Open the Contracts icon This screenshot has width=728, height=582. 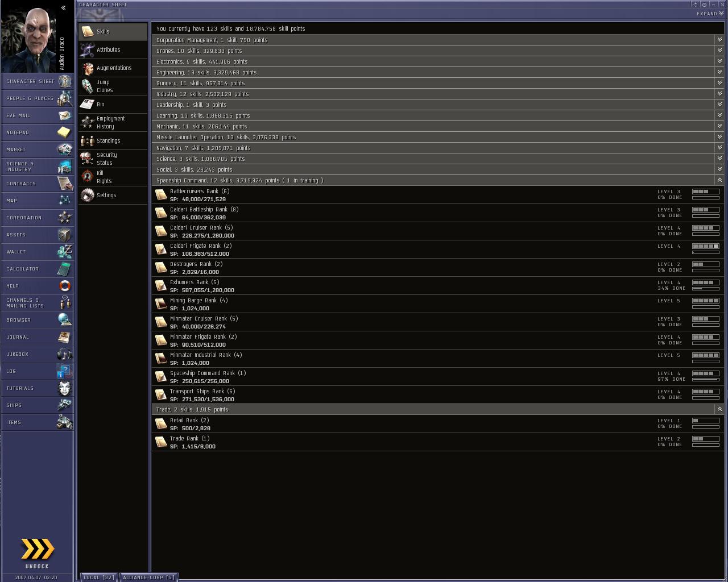pyautogui.click(x=65, y=184)
